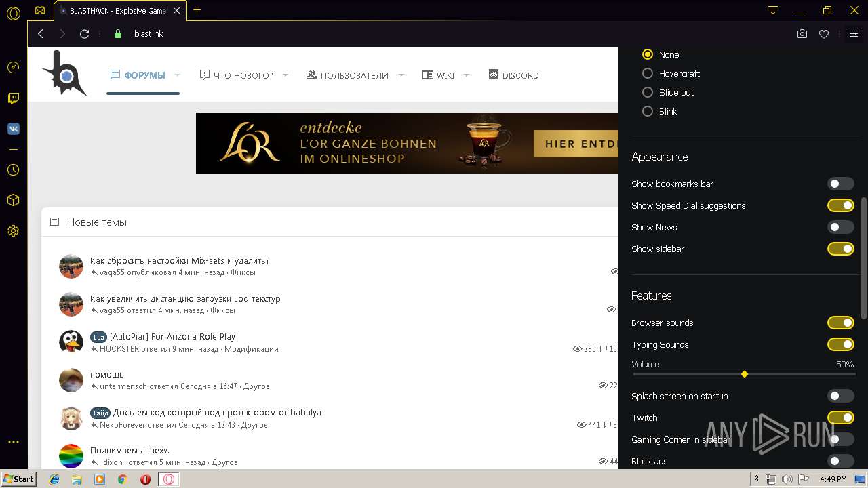Open a new tab with plus button
Viewport: 868px width, 488px height.
[x=197, y=10]
